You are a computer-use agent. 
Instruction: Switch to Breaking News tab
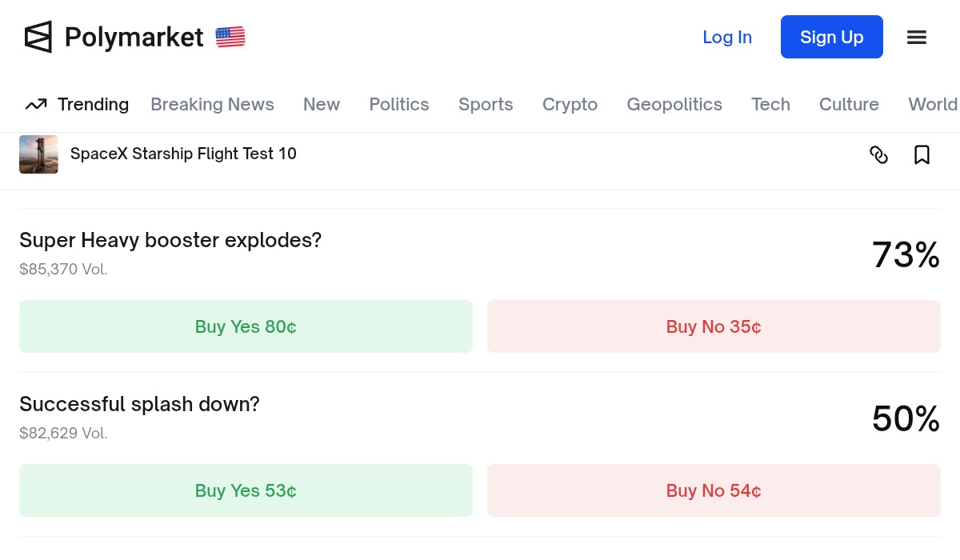(212, 105)
